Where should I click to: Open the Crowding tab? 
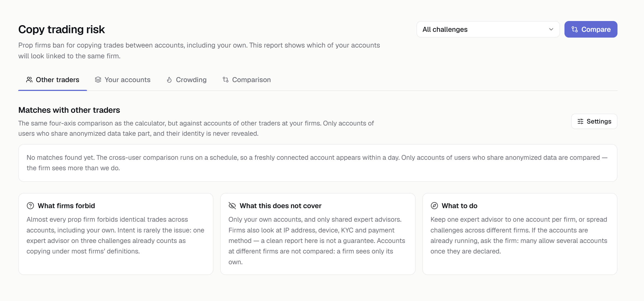pyautogui.click(x=186, y=80)
